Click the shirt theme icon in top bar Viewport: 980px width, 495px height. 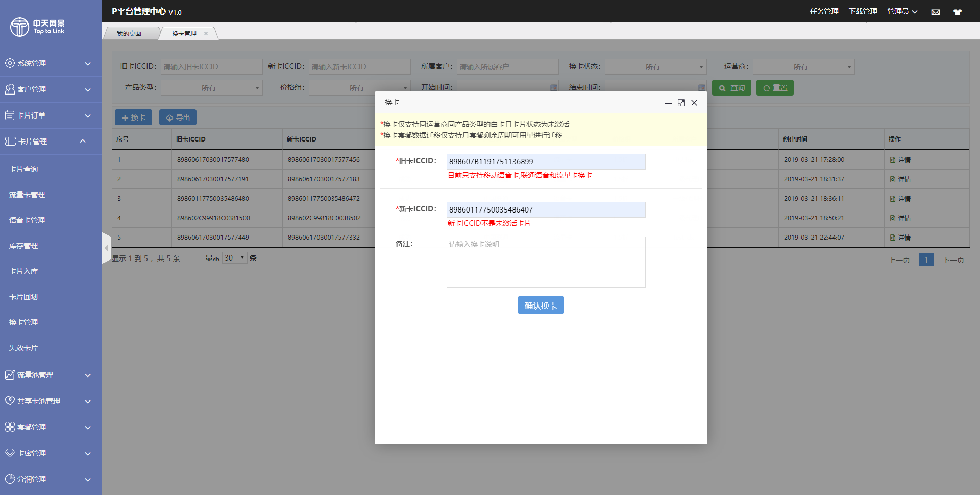958,12
